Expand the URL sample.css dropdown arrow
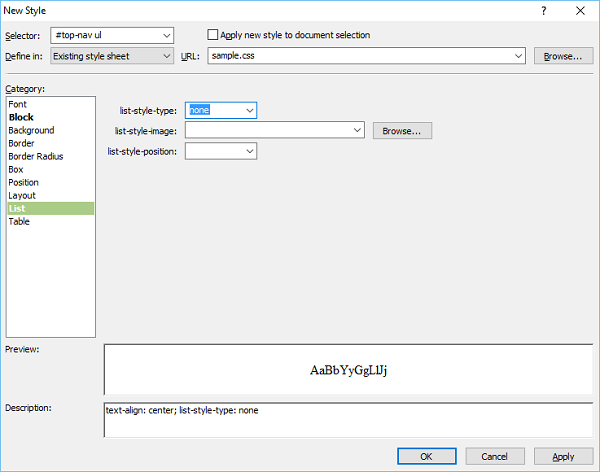Image resolution: width=600 pixels, height=472 pixels. pos(518,56)
